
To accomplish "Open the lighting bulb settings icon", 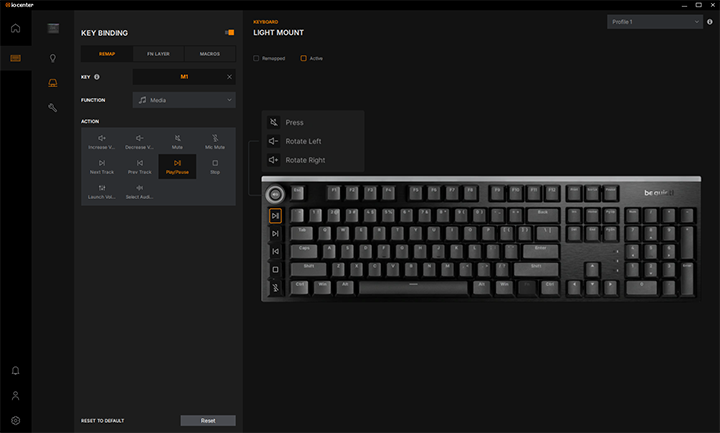I will tap(53, 58).
